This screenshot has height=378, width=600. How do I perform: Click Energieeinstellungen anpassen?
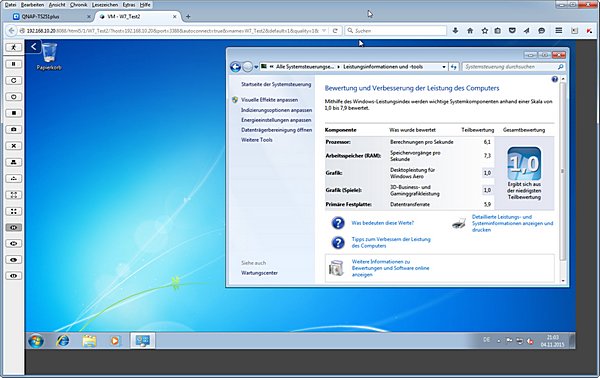[x=276, y=120]
